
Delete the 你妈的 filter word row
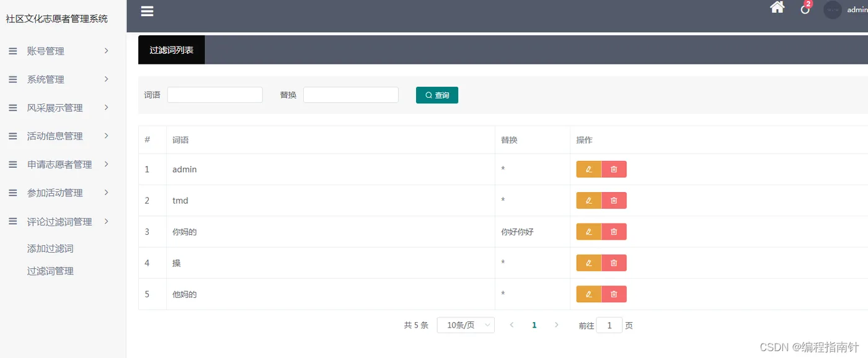[614, 232]
